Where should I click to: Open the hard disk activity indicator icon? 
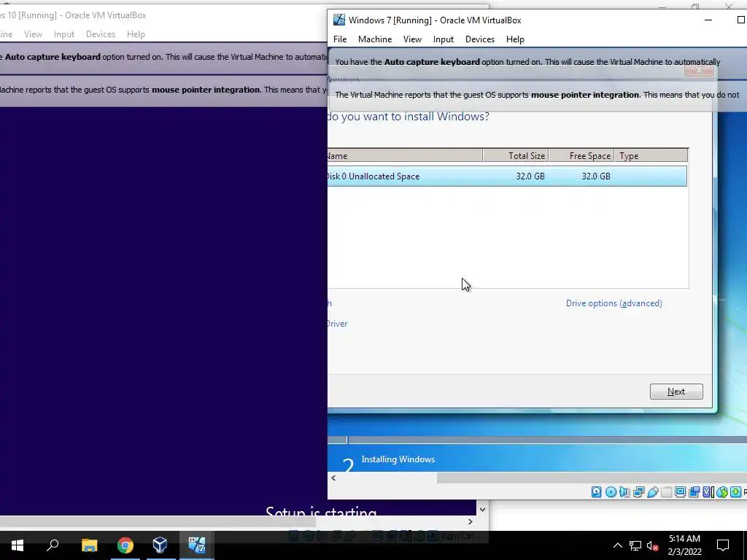click(597, 492)
